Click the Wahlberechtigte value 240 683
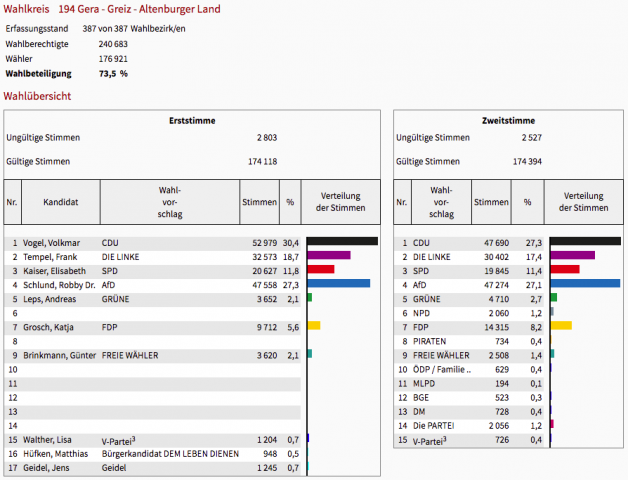628x480 pixels. 113,44
